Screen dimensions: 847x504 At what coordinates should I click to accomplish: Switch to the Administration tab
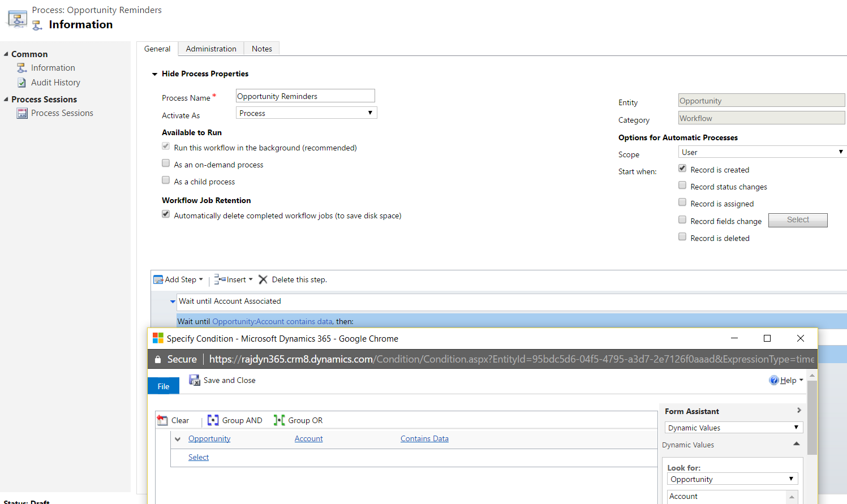click(x=211, y=49)
